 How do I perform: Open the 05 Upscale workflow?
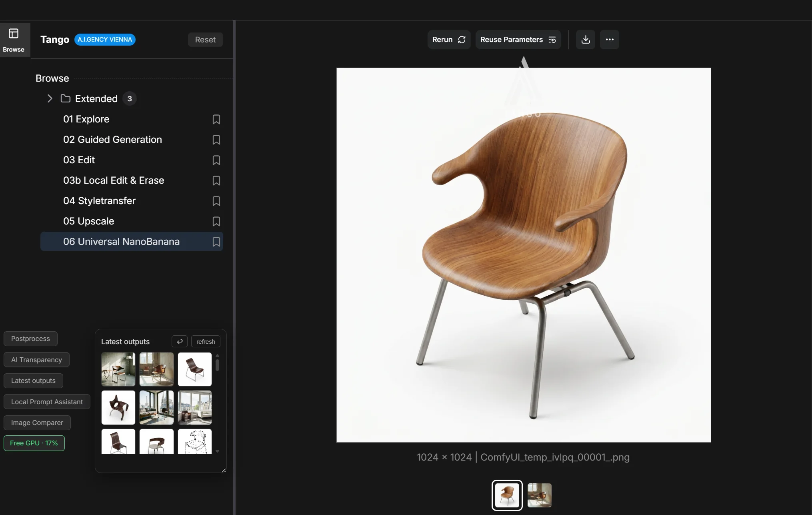[132, 221]
